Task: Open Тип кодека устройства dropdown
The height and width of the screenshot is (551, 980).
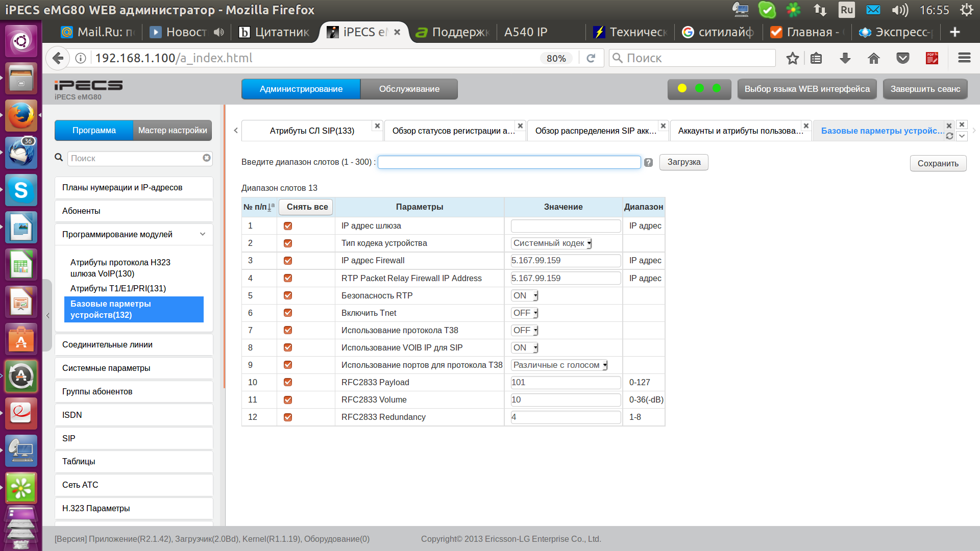Action: point(551,243)
